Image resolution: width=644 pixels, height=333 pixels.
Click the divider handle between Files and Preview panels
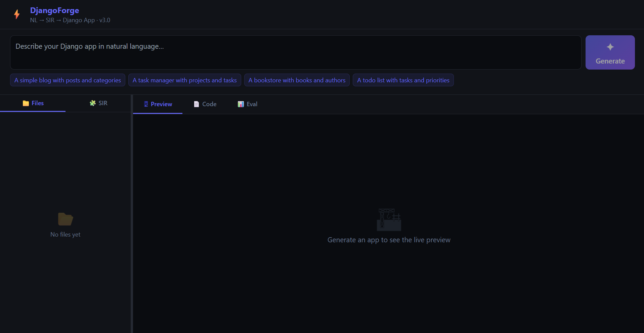(x=132, y=214)
